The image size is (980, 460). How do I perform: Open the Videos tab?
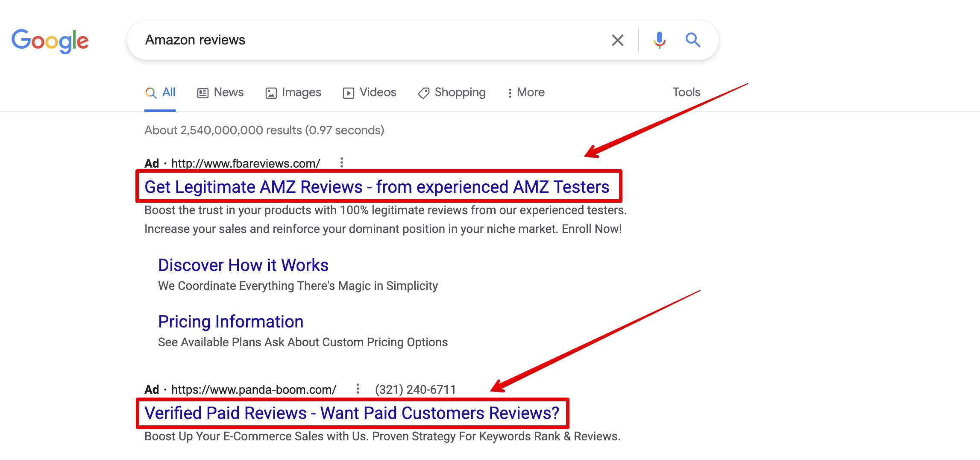[370, 92]
